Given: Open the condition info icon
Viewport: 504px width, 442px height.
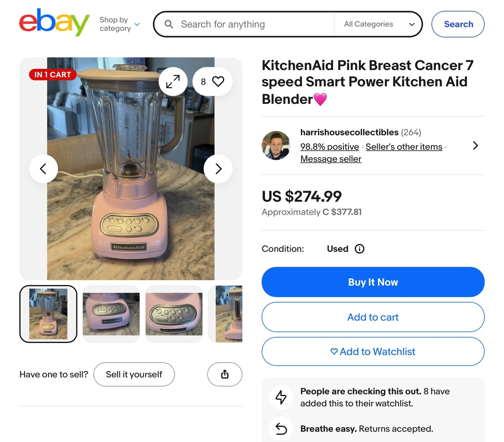Looking at the screenshot, I should (359, 249).
